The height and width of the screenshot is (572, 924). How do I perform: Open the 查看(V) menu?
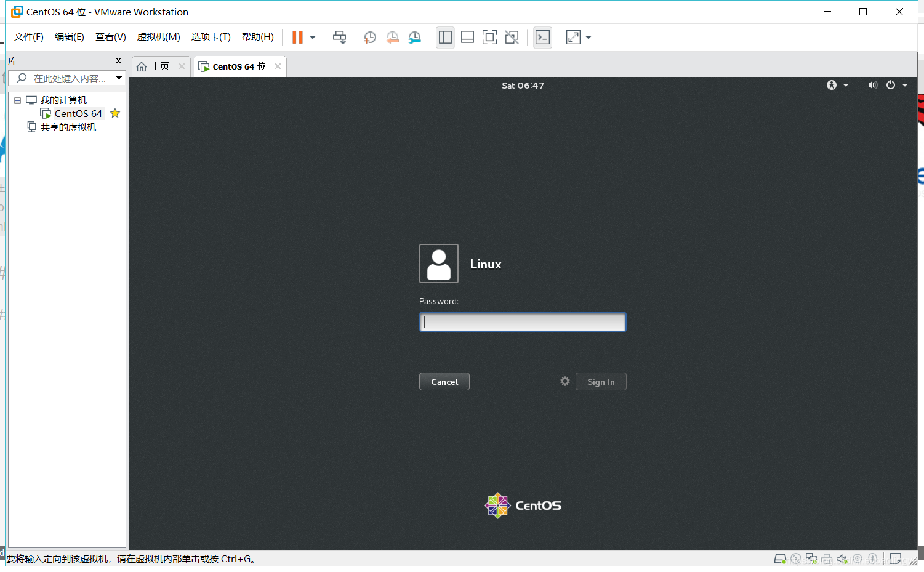click(x=111, y=37)
